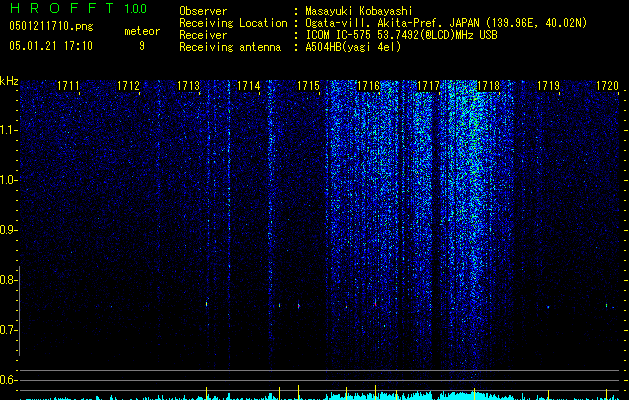The height and width of the screenshot is (400, 629).
Task: Select the filename 0501211710.png
Action: click(51, 26)
